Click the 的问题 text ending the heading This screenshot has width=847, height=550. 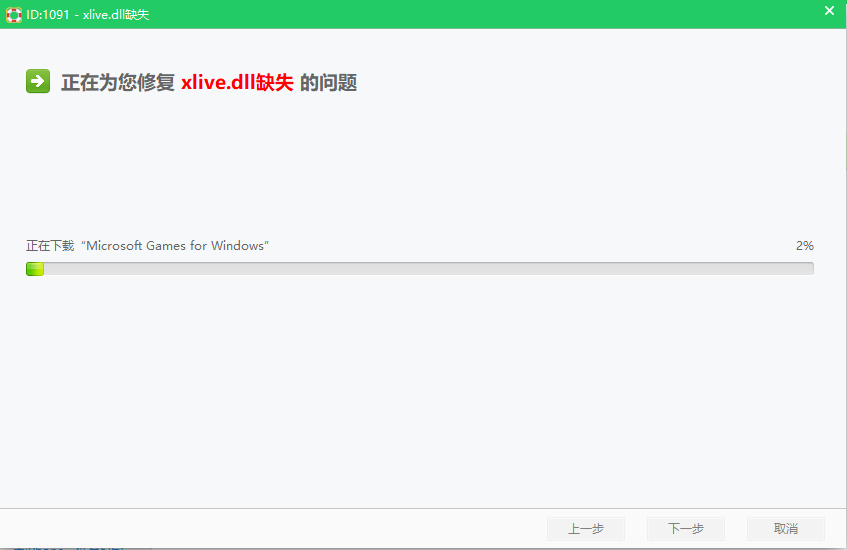(x=328, y=83)
